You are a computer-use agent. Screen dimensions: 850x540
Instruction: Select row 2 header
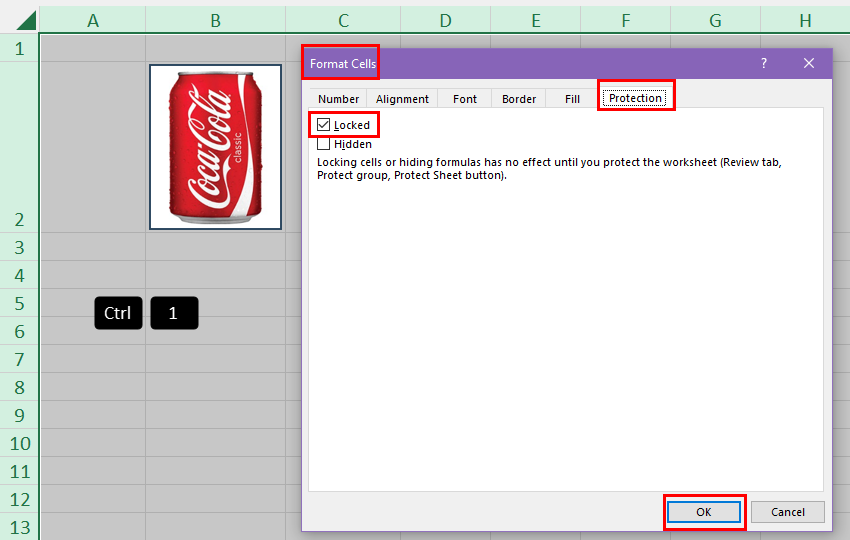click(20, 147)
